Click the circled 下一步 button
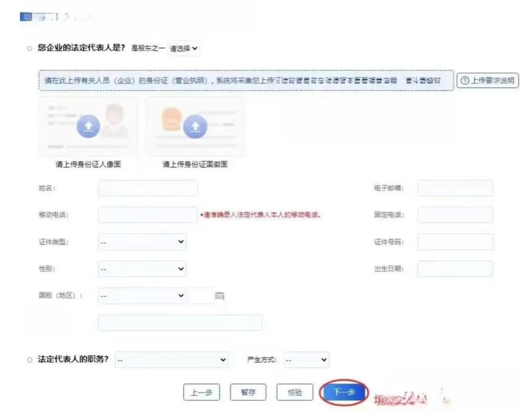This screenshot has height=412, width=532. (x=343, y=392)
